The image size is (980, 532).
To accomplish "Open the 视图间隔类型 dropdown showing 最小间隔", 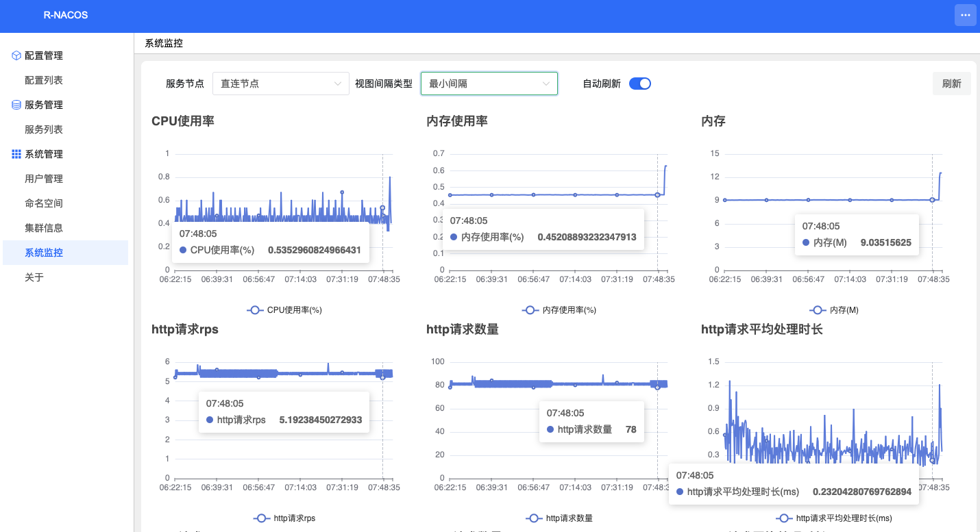I will tap(489, 84).
